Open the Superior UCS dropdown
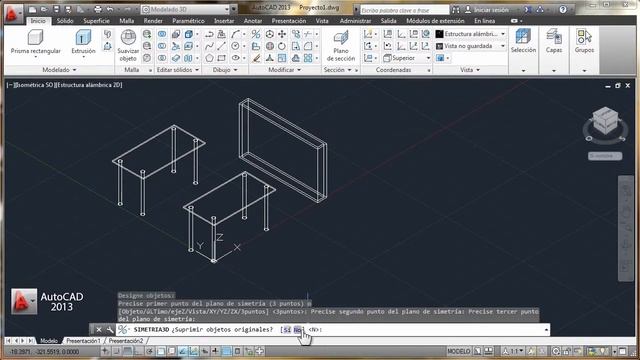The image size is (640, 360). pos(407,58)
